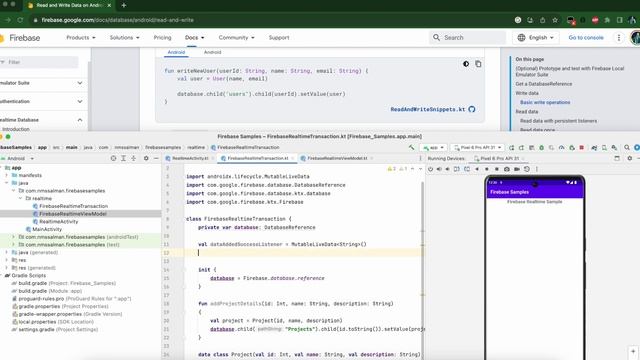
Task: Open a new Chrome tab
Action: pyautogui.click(x=124, y=5)
